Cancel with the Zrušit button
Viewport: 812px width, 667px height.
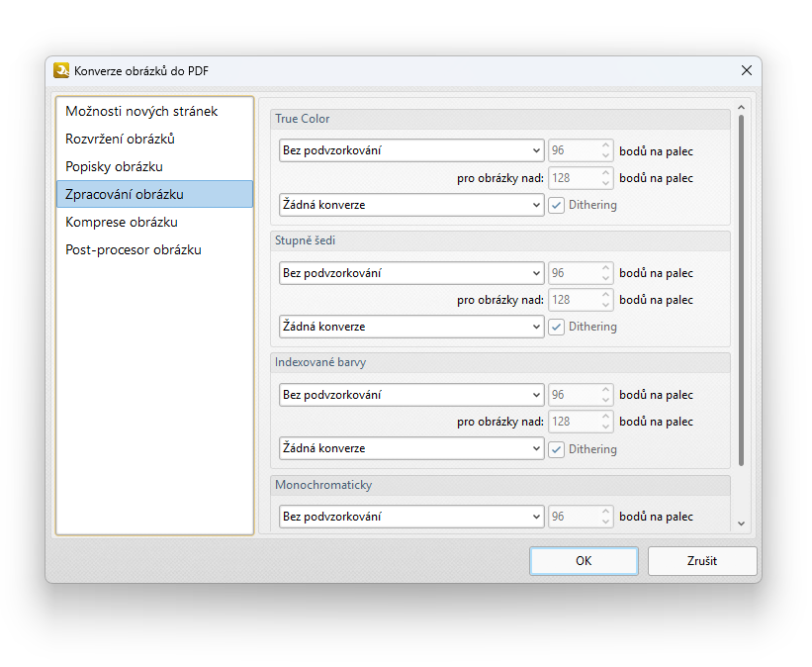701,561
